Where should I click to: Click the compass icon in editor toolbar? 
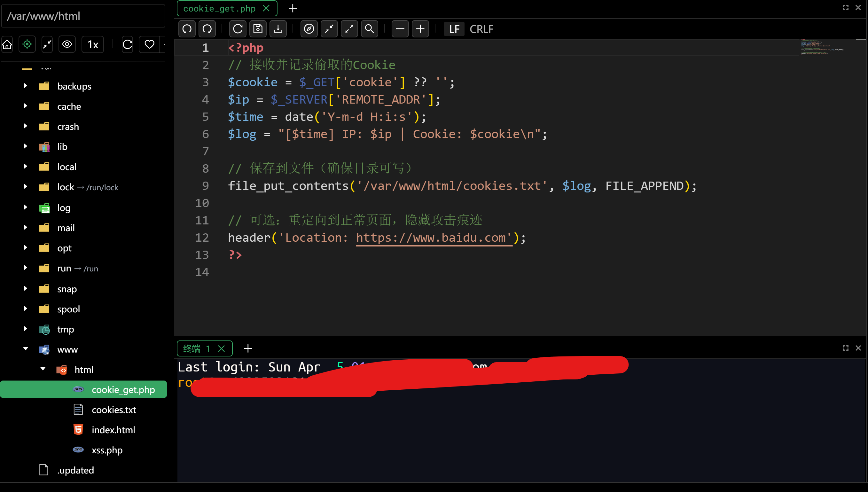click(309, 29)
